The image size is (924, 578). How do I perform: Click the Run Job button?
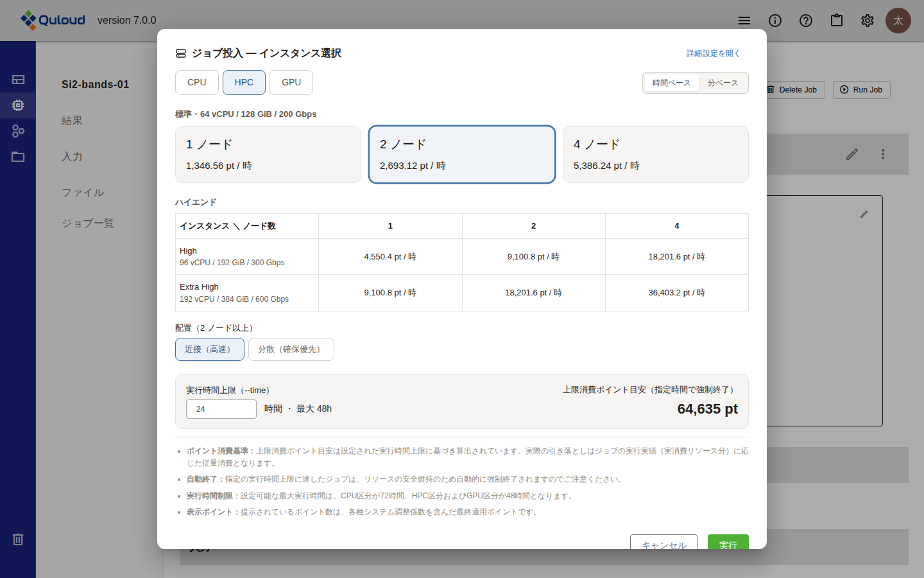click(x=862, y=90)
